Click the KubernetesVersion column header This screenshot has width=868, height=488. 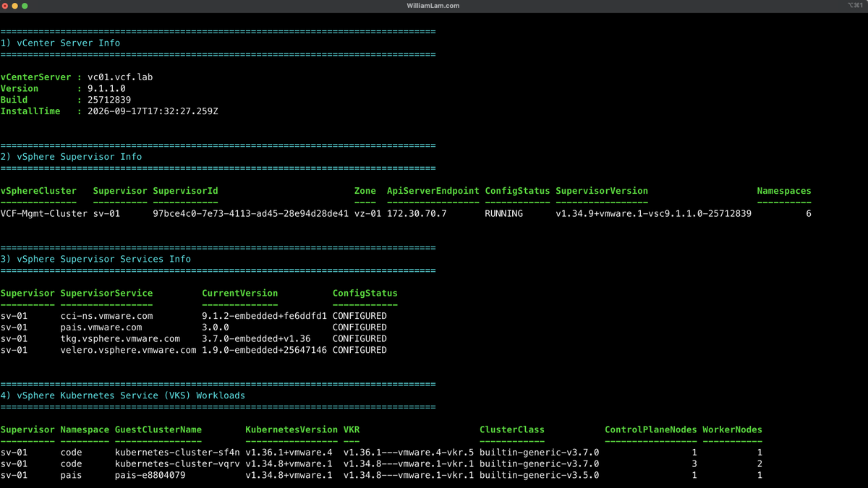[x=292, y=429]
